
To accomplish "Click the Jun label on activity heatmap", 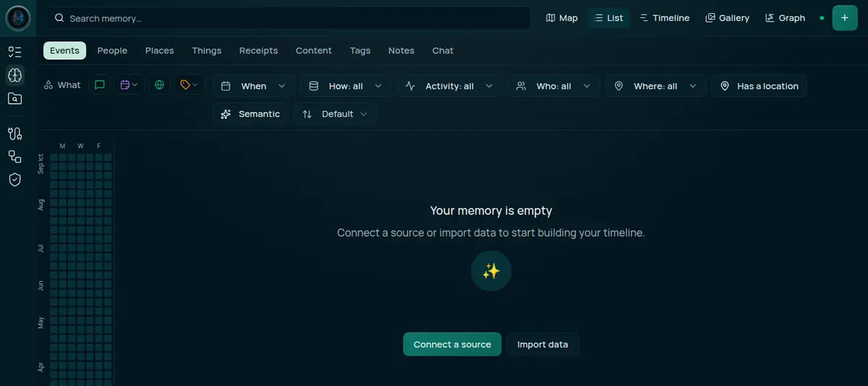I will tap(41, 286).
